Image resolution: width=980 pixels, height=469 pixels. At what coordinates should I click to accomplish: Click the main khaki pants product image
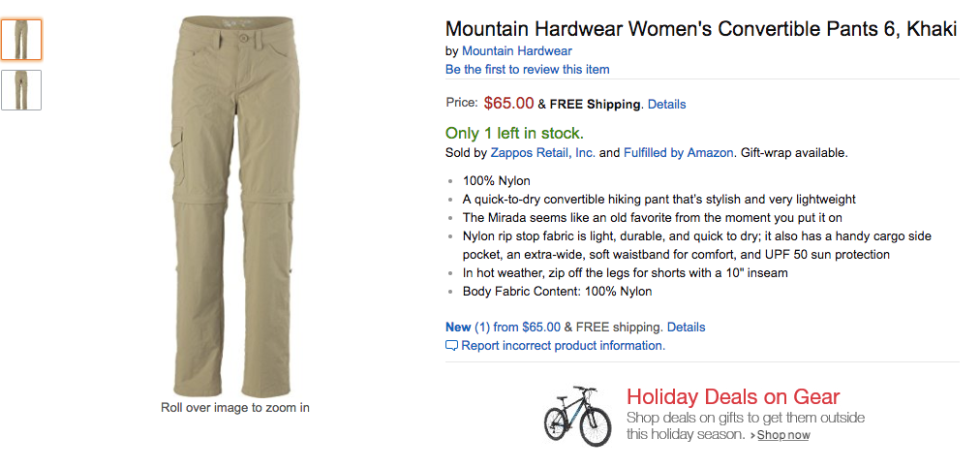(x=234, y=203)
